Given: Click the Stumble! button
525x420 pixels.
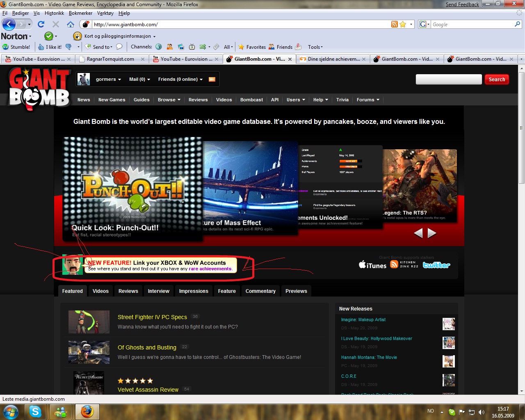Looking at the screenshot, I should 16,47.
